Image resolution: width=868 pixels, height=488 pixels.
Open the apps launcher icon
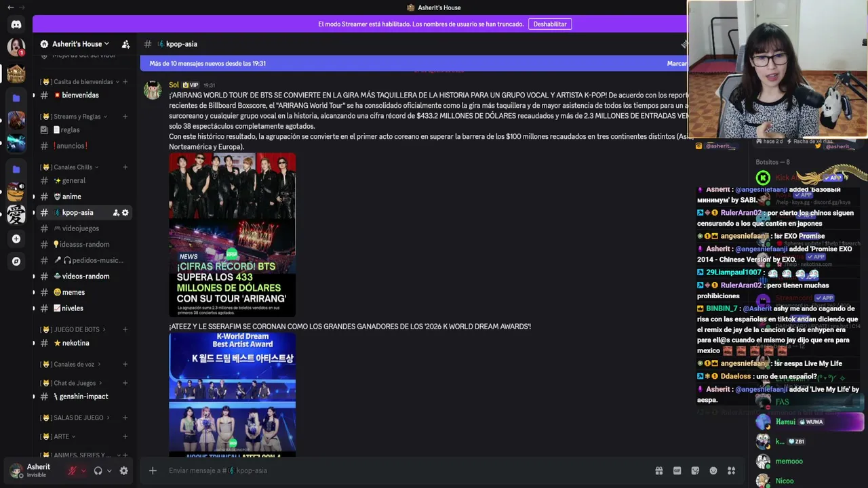(731, 470)
